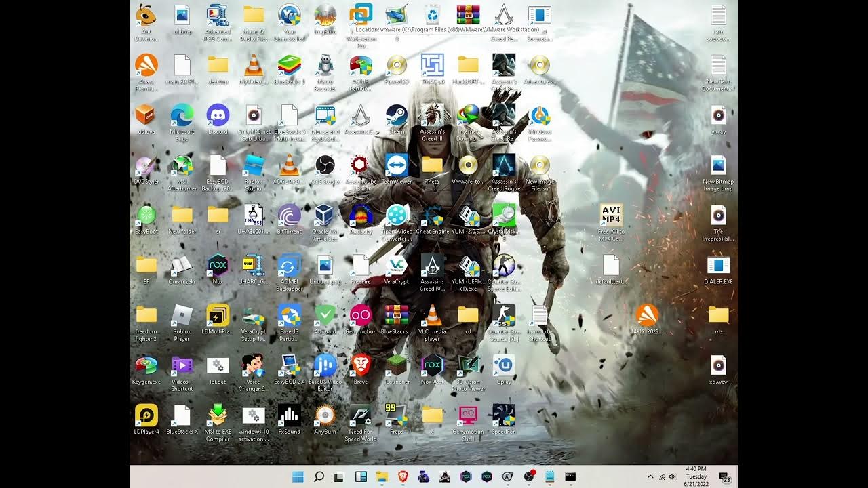Launch the MSI Afterburner shortcut

click(x=182, y=172)
